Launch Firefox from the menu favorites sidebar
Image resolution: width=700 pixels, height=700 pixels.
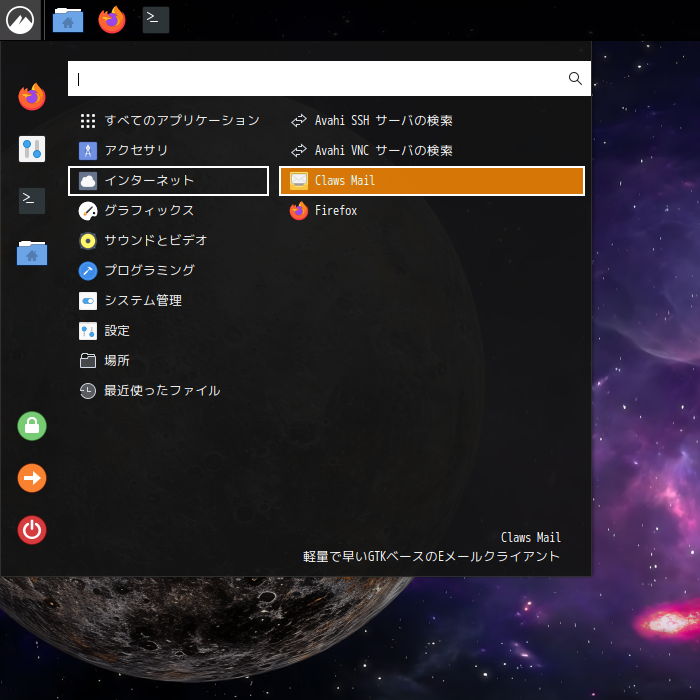pos(32,97)
